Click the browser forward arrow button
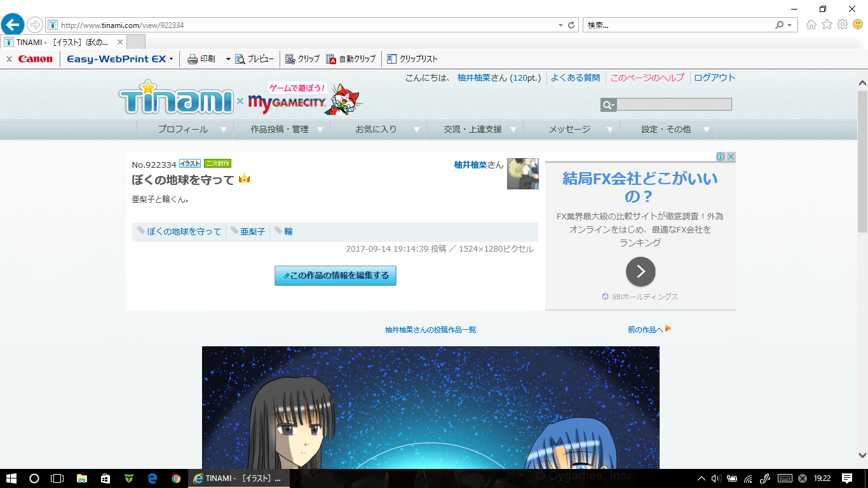The width and height of the screenshot is (868, 488). pyautogui.click(x=35, y=25)
